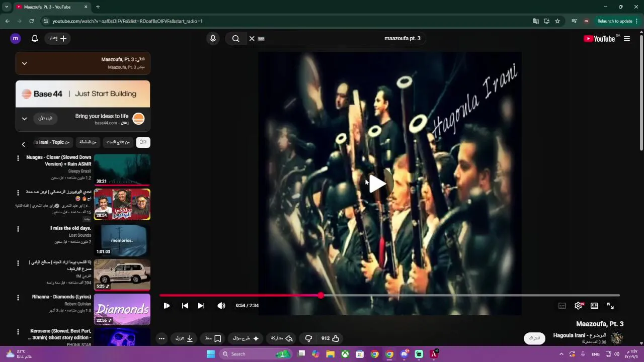The height and width of the screenshot is (362, 644).
Task: Download the video with the تنزيل button
Action: [x=184, y=338]
